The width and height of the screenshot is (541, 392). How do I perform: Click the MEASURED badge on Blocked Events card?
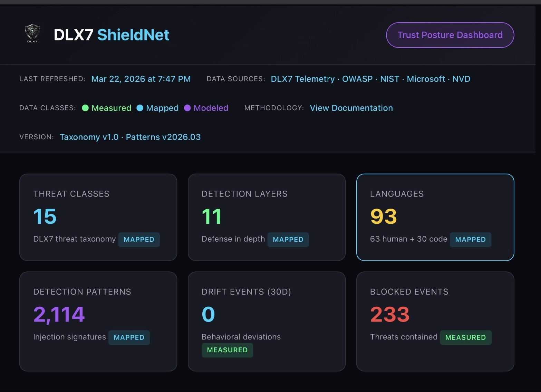(x=465, y=337)
